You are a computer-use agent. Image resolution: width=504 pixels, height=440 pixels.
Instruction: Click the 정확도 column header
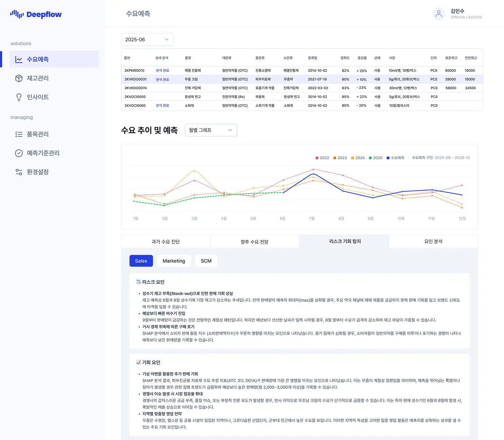pyautogui.click(x=345, y=58)
